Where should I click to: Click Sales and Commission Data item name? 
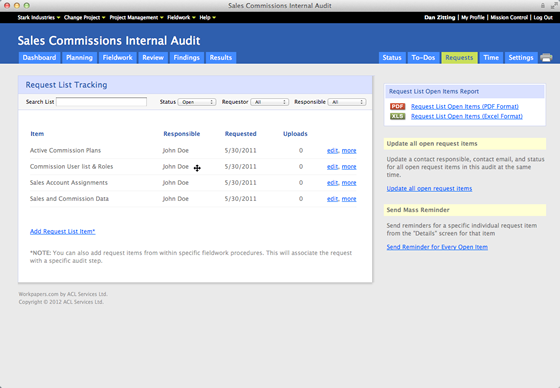(x=69, y=199)
